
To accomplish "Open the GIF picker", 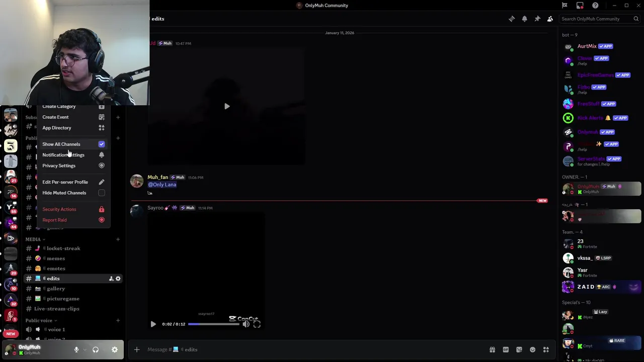I will (506, 349).
